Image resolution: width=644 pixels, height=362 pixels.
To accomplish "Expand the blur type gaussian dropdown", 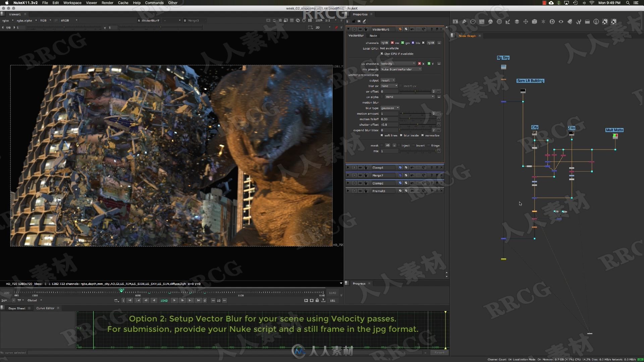I will tap(388, 108).
